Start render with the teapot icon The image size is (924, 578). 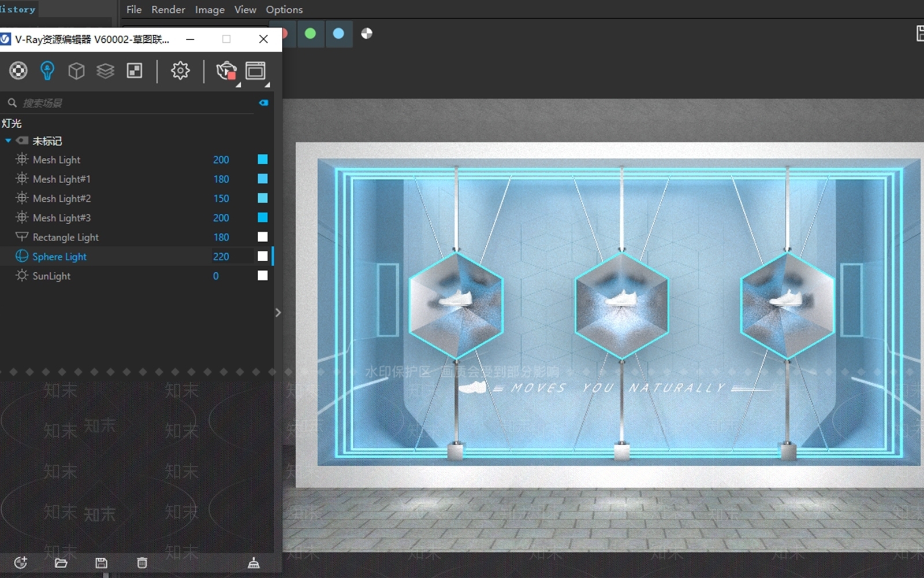pos(226,71)
